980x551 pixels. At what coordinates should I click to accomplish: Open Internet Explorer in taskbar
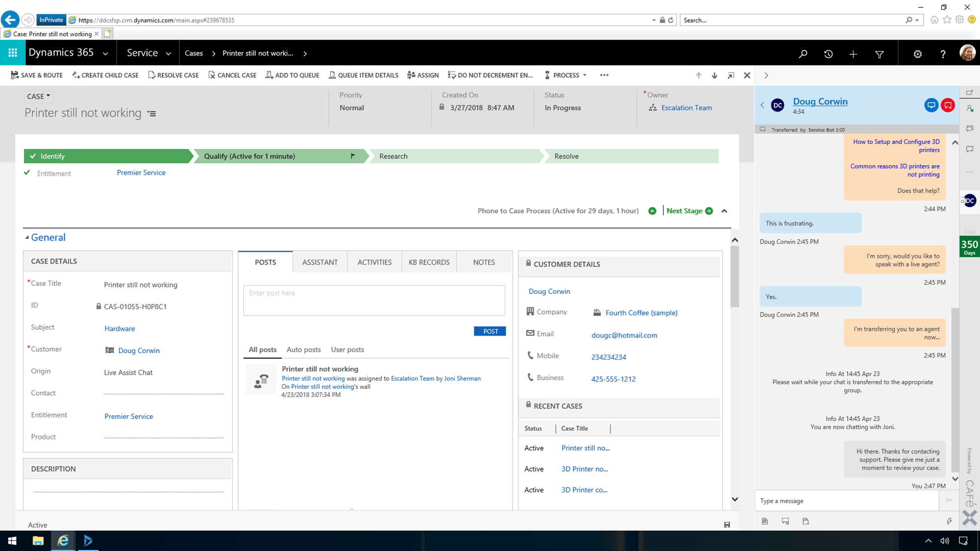pyautogui.click(x=63, y=541)
